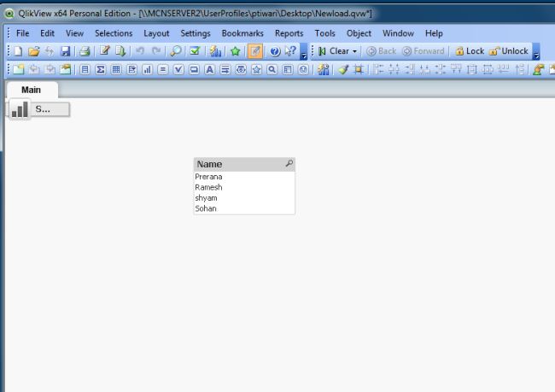The image size is (555, 392).
Task: Create an Input Box equals icon
Action: point(163,69)
